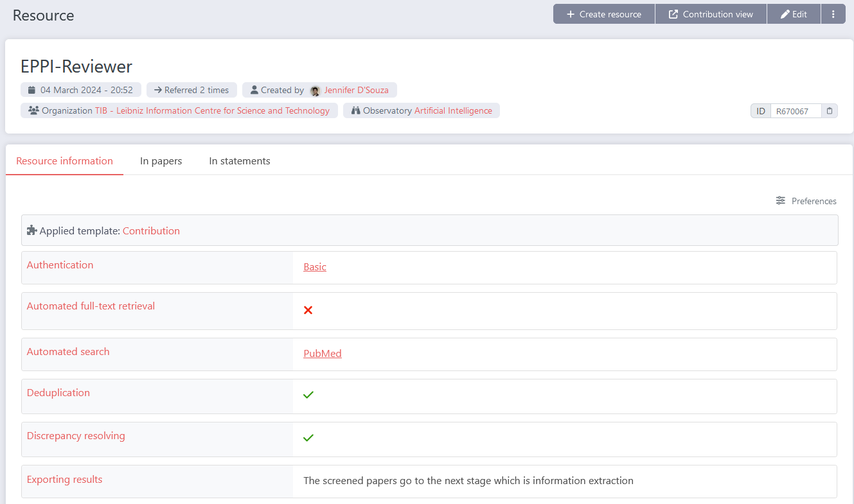Click the green checkmark beside Discrepancy resolving
This screenshot has height=504, width=854.
click(308, 437)
